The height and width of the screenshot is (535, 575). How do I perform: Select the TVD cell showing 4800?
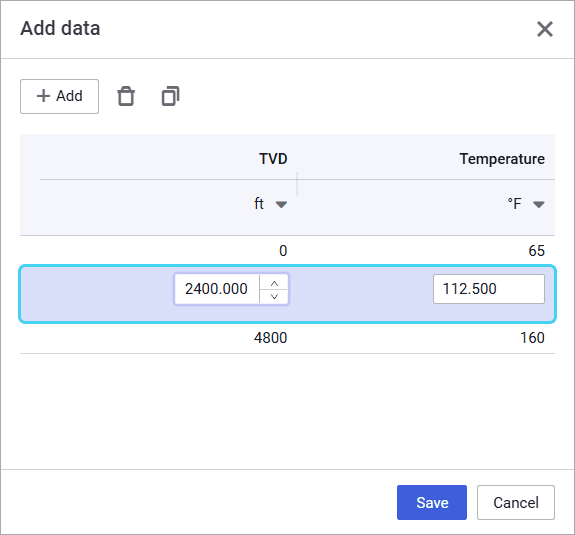coord(270,338)
